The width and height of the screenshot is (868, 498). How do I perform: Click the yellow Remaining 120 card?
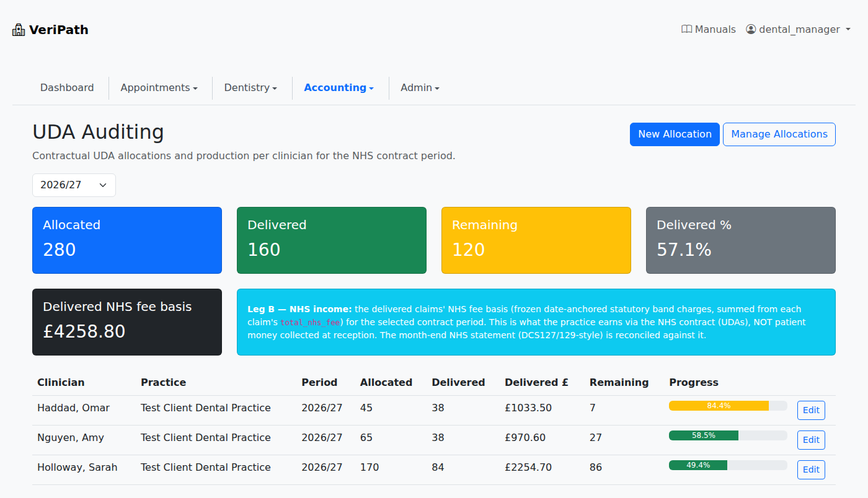point(536,240)
